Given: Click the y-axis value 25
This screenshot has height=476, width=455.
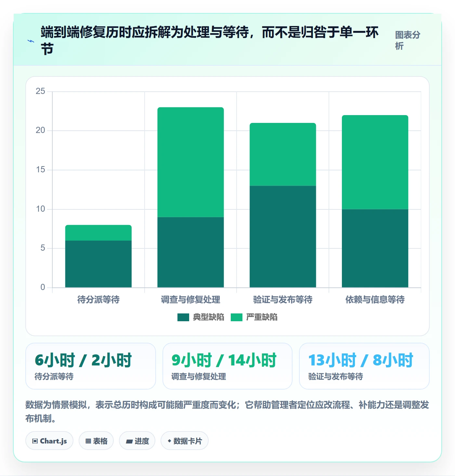Looking at the screenshot, I should pos(41,91).
